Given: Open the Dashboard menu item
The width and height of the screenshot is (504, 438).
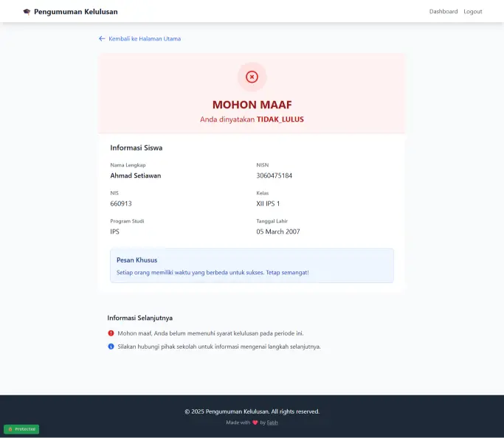Looking at the screenshot, I should coord(443,12).
